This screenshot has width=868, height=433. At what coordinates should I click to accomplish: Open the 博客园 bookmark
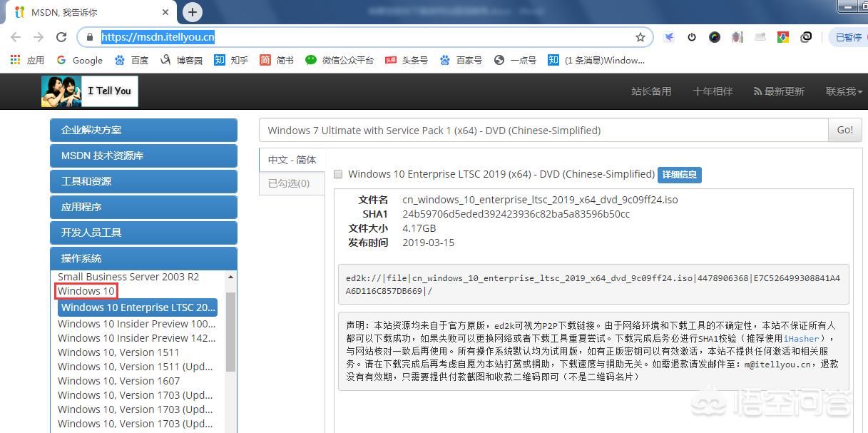click(x=183, y=60)
